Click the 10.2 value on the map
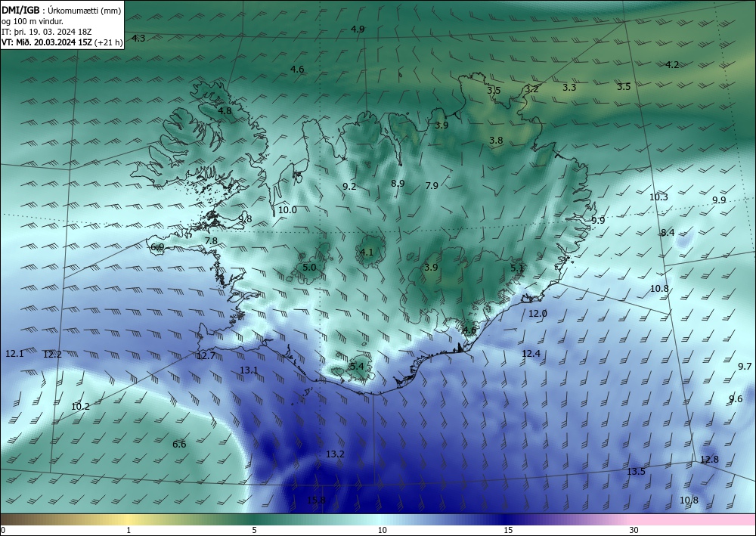Screen dimensions: 756x536 click(x=80, y=406)
